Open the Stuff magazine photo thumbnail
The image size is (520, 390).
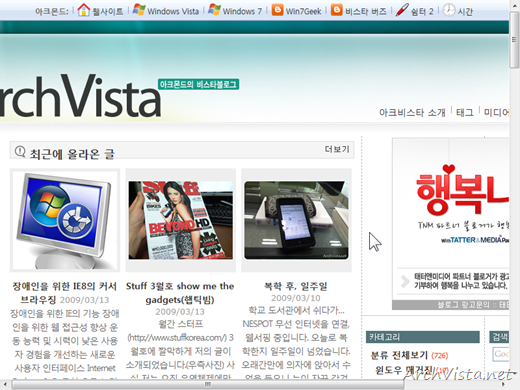tap(181, 220)
